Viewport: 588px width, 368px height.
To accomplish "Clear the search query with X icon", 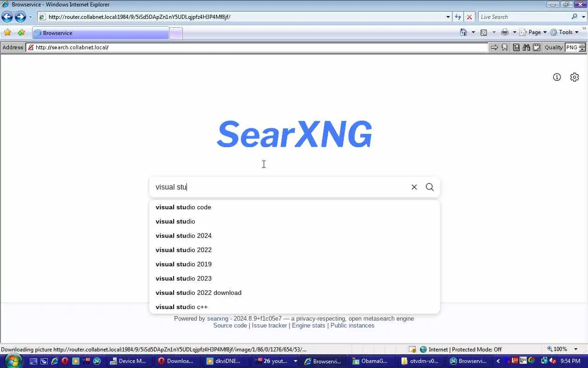I will (414, 187).
